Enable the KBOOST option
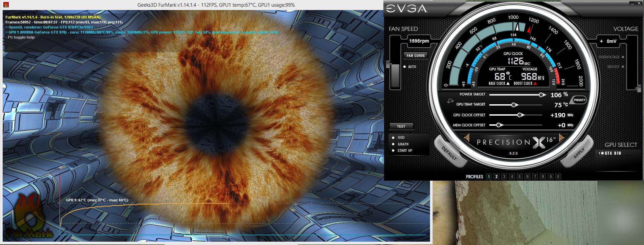The image size is (644, 245). [x=615, y=67]
